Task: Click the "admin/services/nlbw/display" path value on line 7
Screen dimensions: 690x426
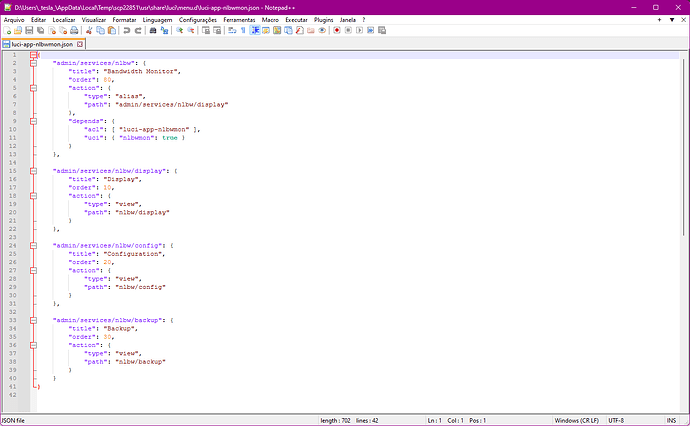Action: click(x=172, y=105)
